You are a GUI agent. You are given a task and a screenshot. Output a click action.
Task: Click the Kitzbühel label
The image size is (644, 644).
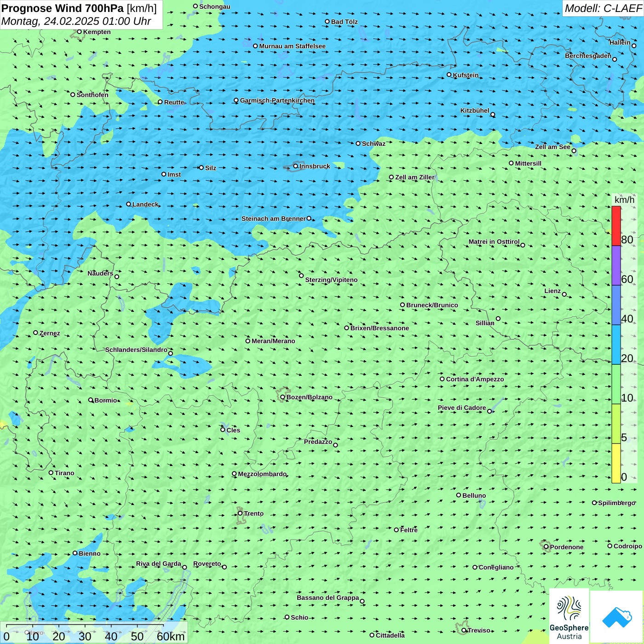[475, 110]
